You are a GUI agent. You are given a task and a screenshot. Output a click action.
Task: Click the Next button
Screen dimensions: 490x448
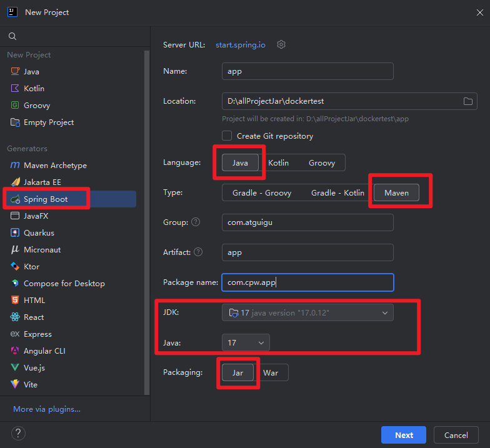404,435
